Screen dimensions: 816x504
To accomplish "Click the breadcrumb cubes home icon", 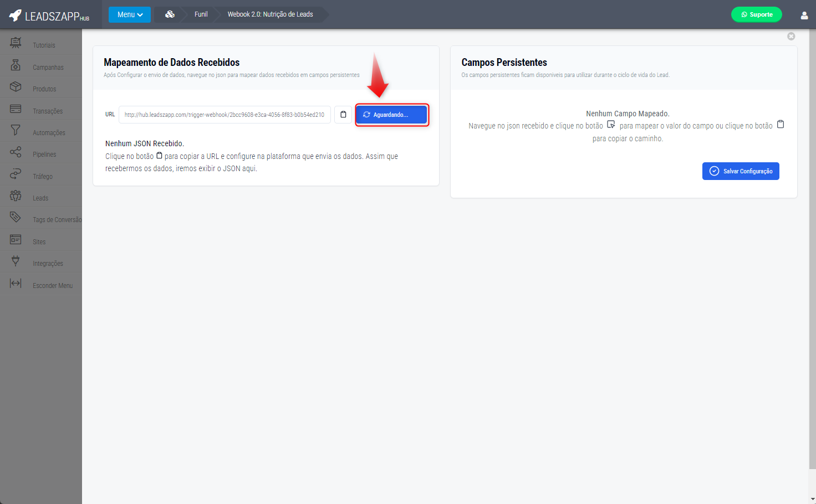I will click(170, 14).
